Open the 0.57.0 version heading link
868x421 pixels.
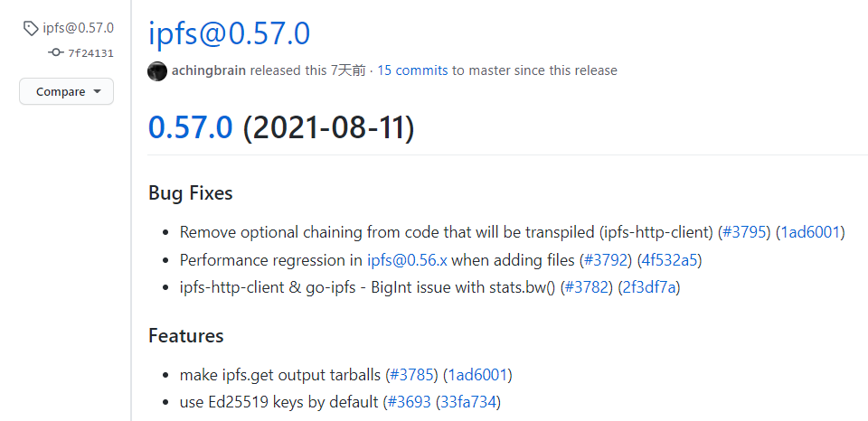(191, 127)
